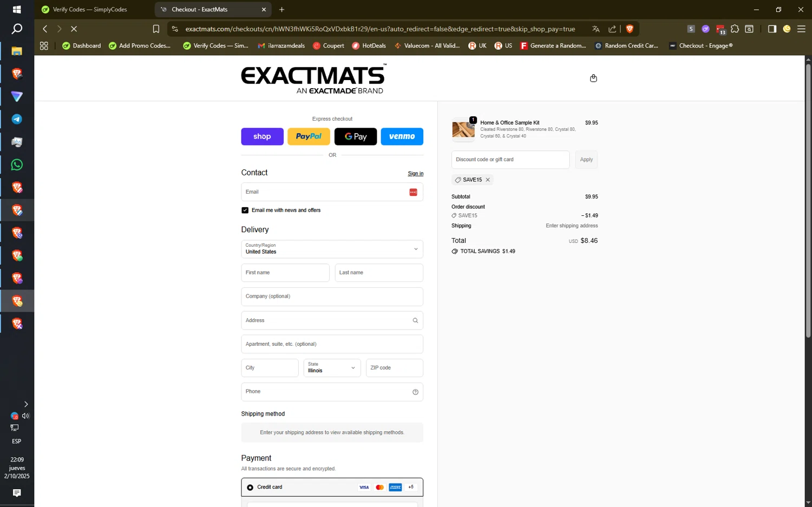Open a new browser tab
The image size is (812, 507).
(x=281, y=9)
